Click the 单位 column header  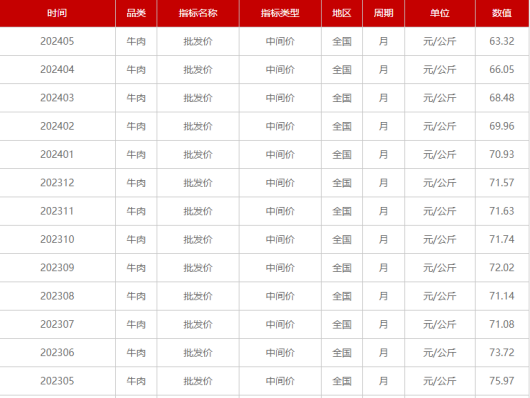[440, 13]
